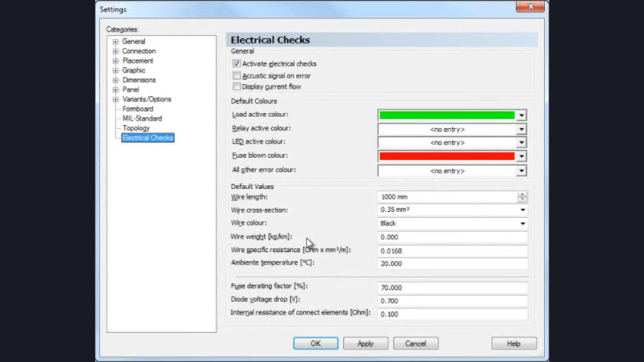
Task: Click red Fuse blown colour swatch
Action: 446,157
